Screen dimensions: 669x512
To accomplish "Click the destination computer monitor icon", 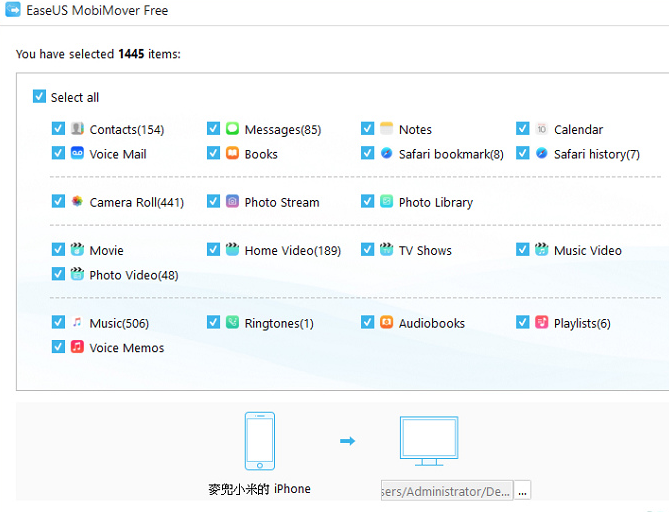I will (429, 441).
